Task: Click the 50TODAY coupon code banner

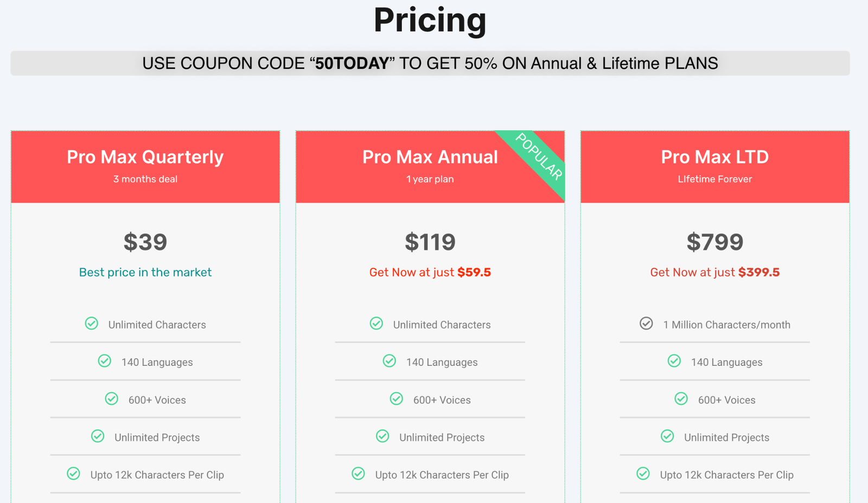Action: click(x=430, y=63)
